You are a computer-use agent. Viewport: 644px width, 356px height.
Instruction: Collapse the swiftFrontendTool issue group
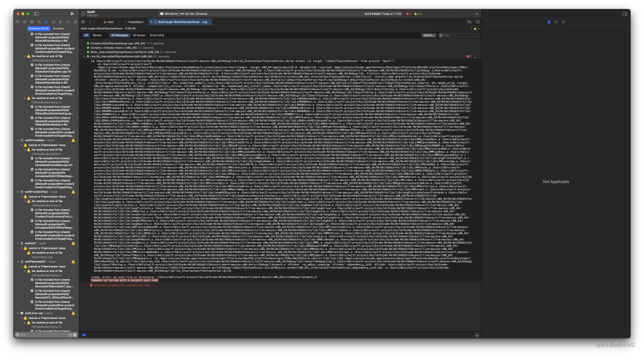(18, 192)
